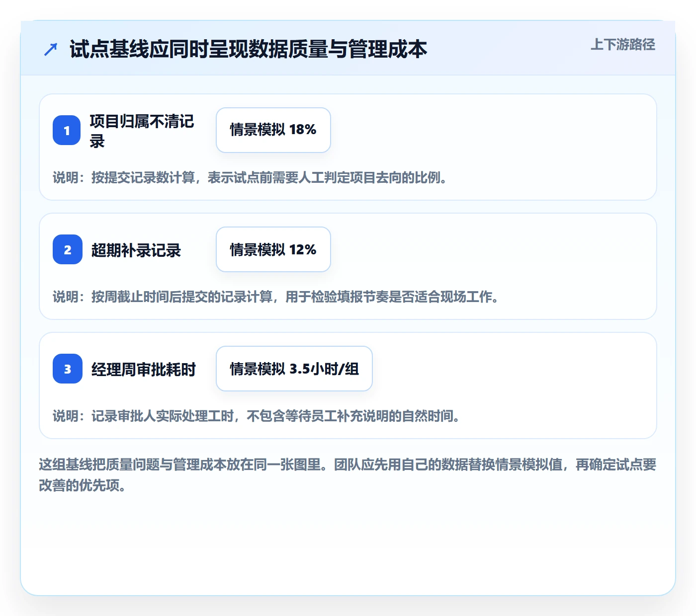The height and width of the screenshot is (616, 696).
Task: Click the summary paragraph starting 这组基线把质量问题
Action: coord(348,474)
